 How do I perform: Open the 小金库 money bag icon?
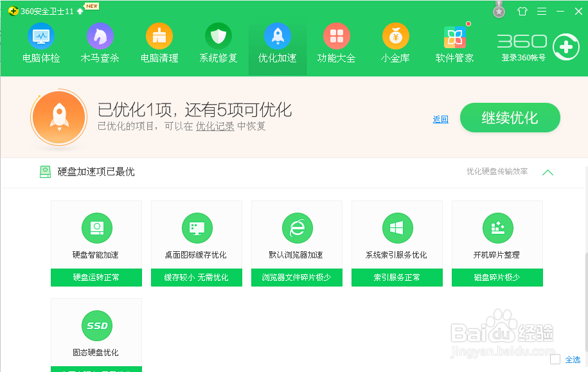[x=396, y=37]
